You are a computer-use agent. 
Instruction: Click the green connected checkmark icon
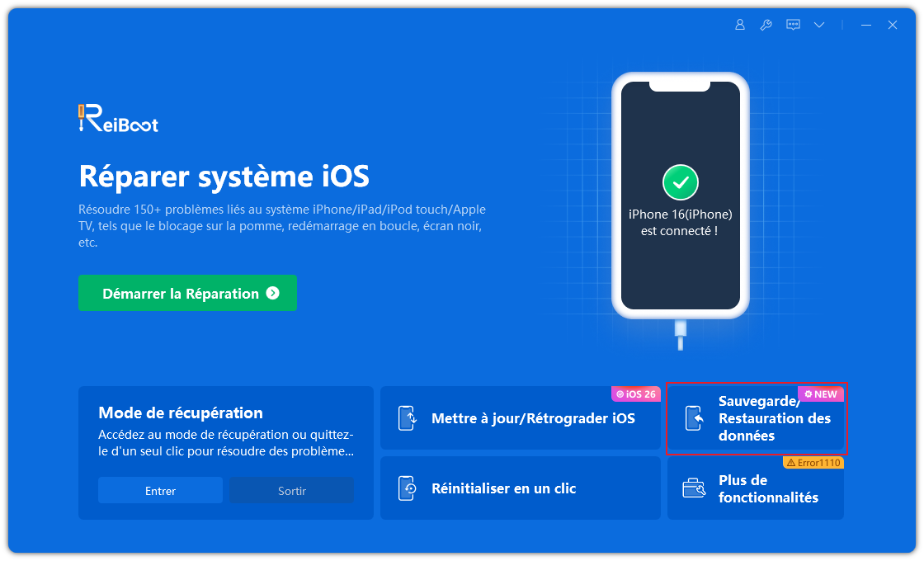pyautogui.click(x=681, y=182)
